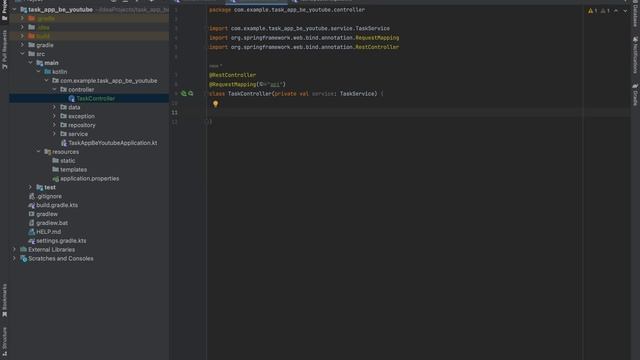Expand Scratches and Consoles node
Screen dimensions: 640x360
[14, 259]
